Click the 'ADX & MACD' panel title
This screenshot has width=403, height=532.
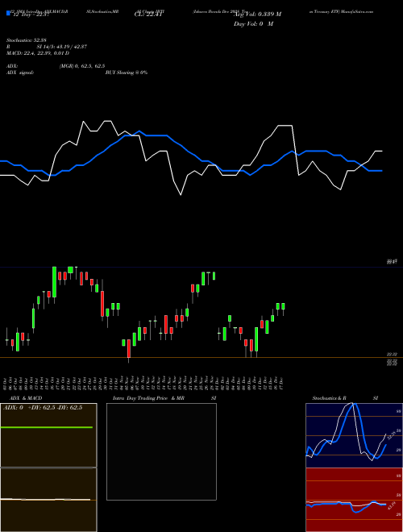coord(26,398)
